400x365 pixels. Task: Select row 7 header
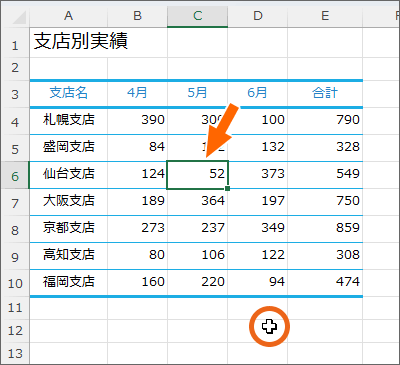tap(15, 202)
